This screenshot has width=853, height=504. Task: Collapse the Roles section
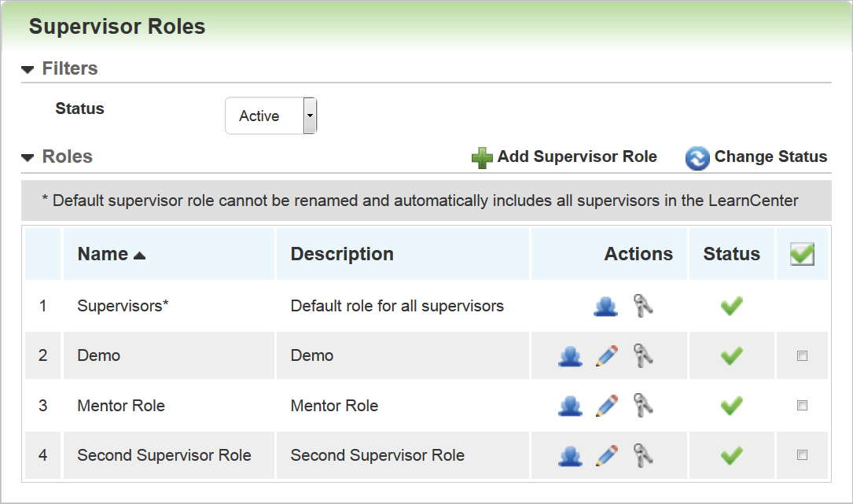[29, 157]
